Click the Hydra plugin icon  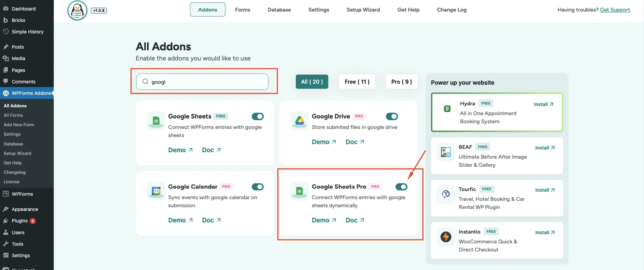(x=447, y=108)
